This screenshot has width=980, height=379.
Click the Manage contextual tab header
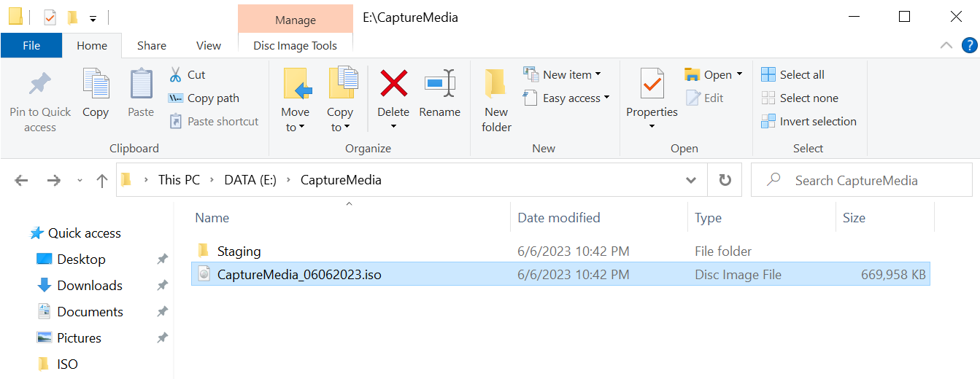(x=296, y=20)
